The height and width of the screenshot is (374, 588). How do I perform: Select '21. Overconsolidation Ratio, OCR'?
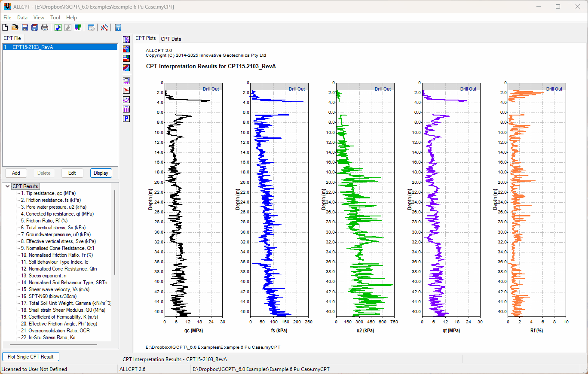coord(55,331)
